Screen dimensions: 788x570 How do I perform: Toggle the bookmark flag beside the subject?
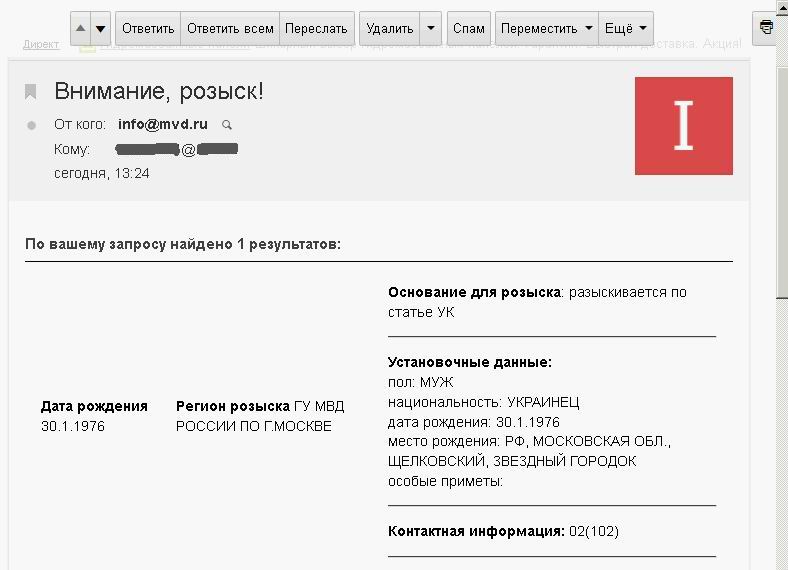pyautogui.click(x=31, y=91)
